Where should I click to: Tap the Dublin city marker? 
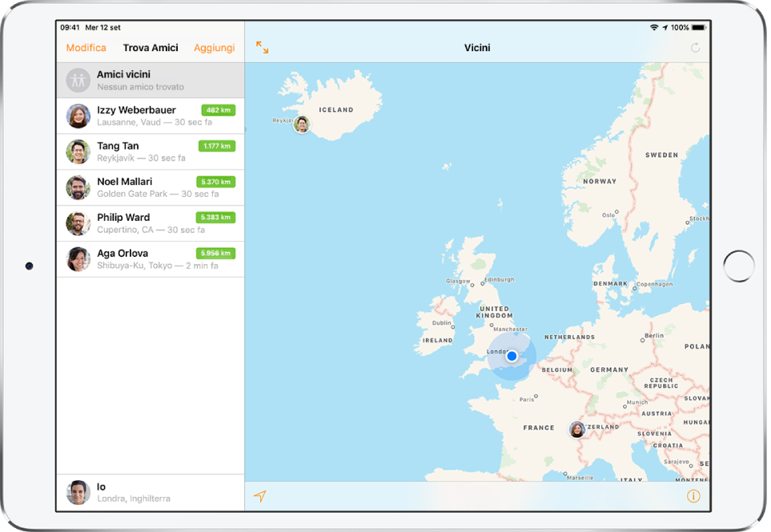[453, 327]
